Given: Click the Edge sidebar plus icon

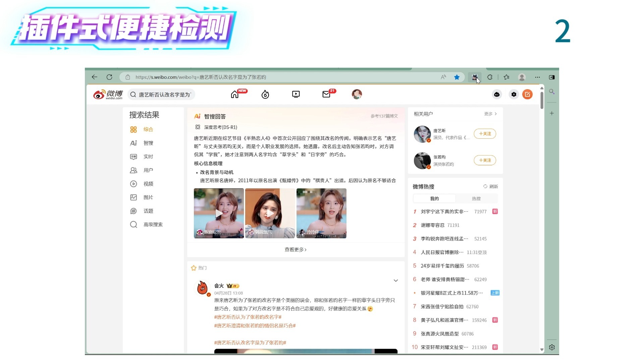Looking at the screenshot, I should [552, 113].
